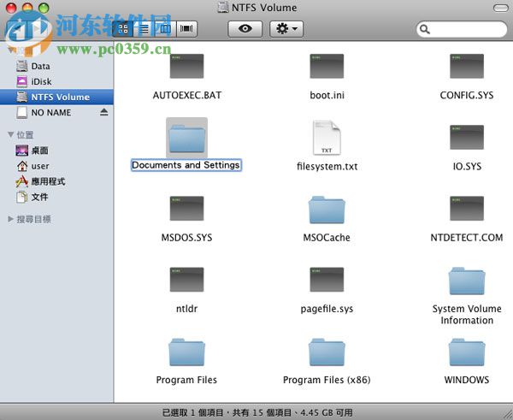Image resolution: width=513 pixels, height=420 pixels.
Task: Select the pagefile.sys file icon
Action: (x=327, y=280)
